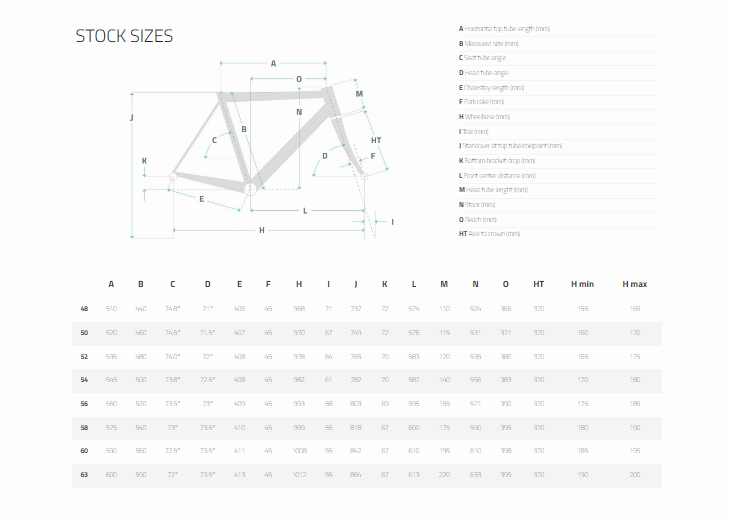Image resolution: width=729 pixels, height=521 pixels.
Task: Click the legend entry Stack
Action: [477, 204]
